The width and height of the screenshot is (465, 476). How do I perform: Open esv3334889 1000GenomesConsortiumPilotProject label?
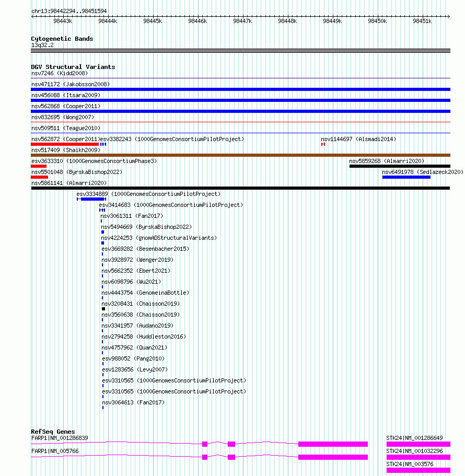coord(148,194)
